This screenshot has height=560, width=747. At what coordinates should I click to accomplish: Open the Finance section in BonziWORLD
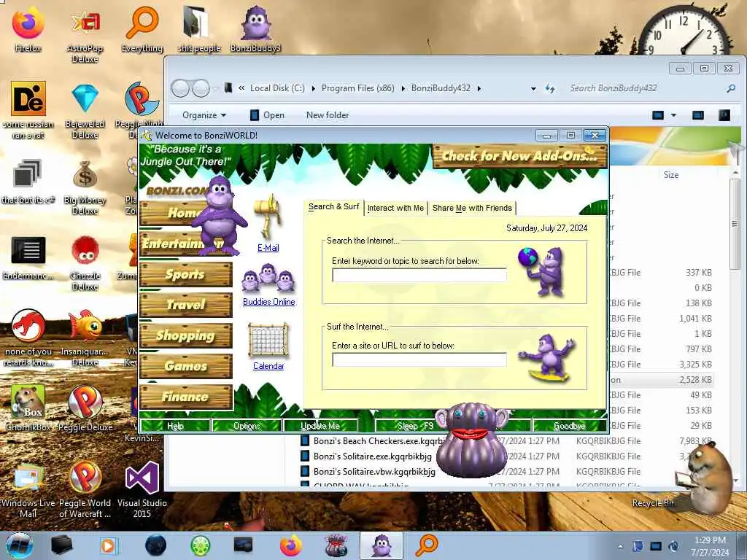coord(186,396)
